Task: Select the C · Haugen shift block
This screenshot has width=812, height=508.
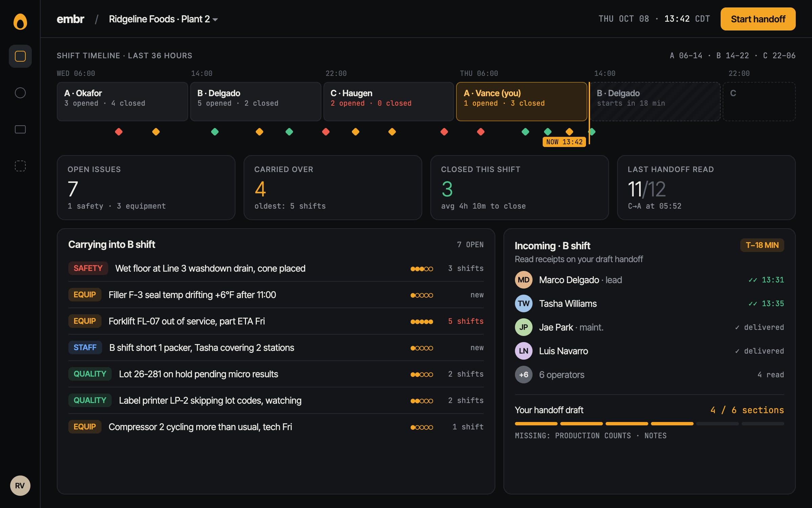Action: click(x=388, y=102)
